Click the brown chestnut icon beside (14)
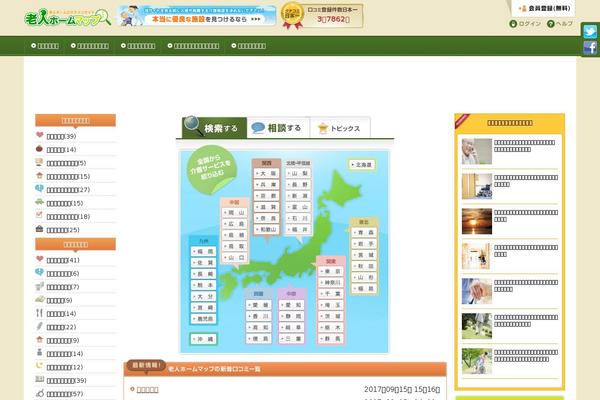 [39, 149]
